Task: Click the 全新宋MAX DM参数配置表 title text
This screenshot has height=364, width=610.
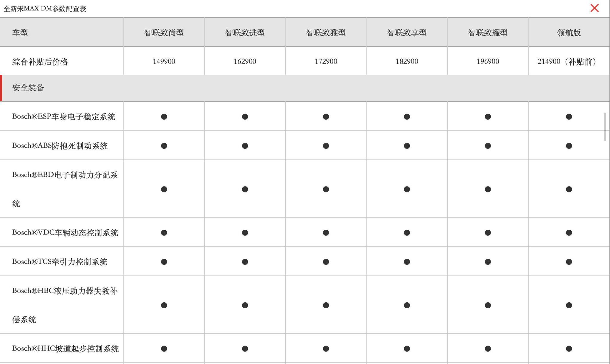Action: (x=45, y=9)
